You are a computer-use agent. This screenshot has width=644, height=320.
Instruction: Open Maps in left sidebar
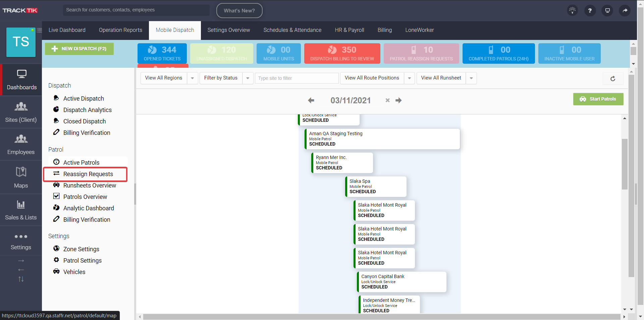pos(21,177)
